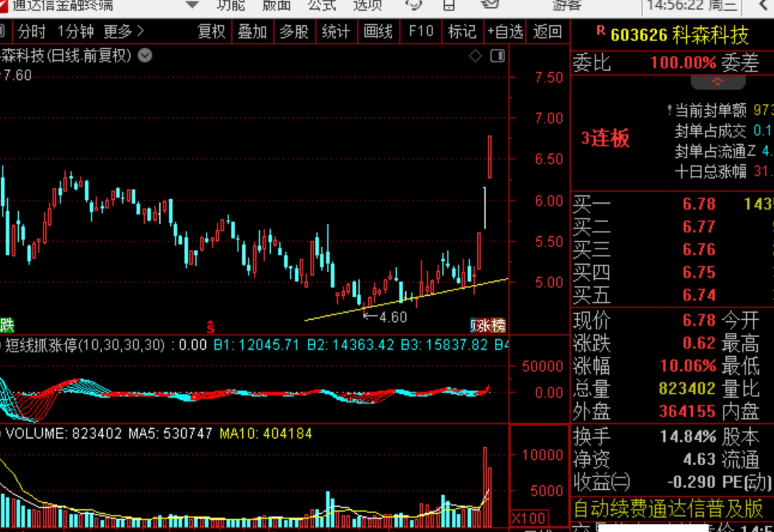Switch to 分时 intraday chart
Image resolution: width=774 pixels, height=532 pixels.
(32, 32)
